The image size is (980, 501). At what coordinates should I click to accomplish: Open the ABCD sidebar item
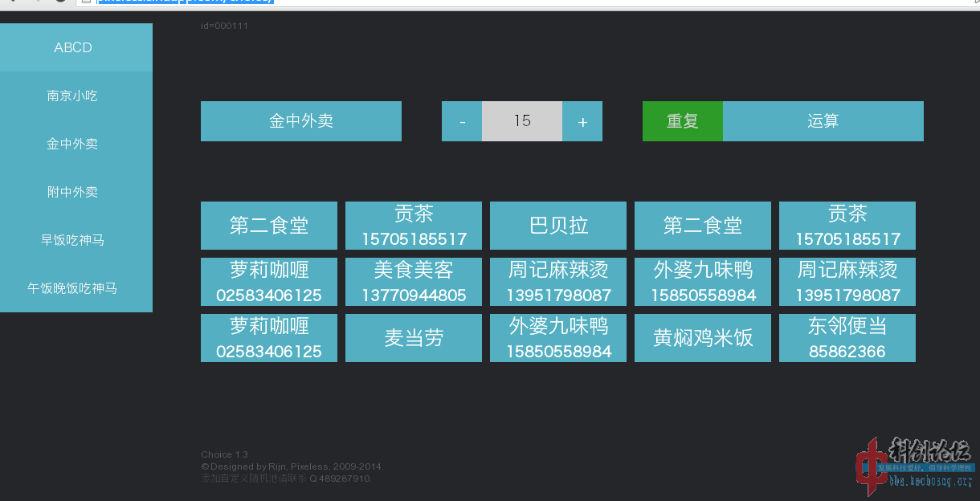[76, 47]
